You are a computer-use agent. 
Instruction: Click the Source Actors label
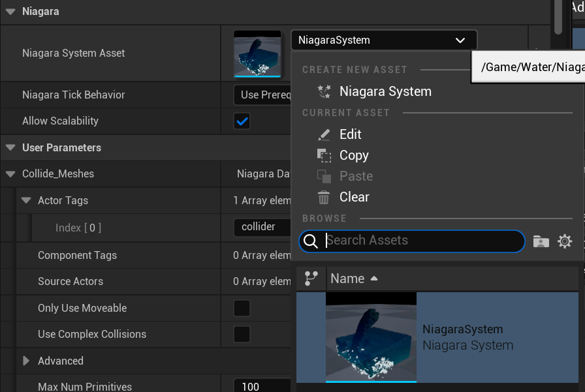click(x=71, y=281)
